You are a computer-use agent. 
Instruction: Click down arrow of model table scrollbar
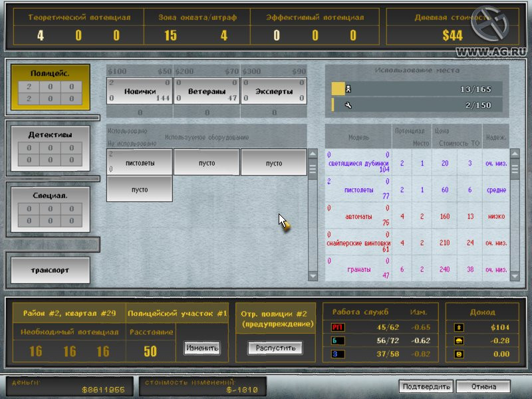pyautogui.click(x=515, y=276)
